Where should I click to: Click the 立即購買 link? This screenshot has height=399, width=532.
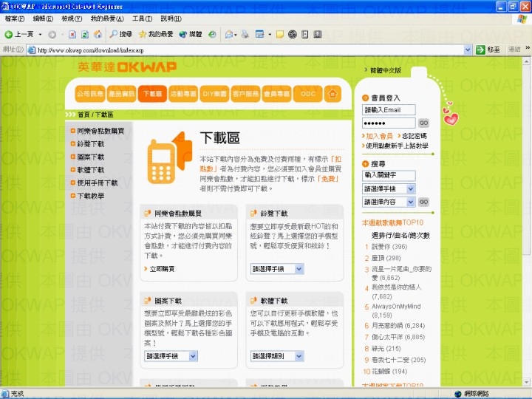162,269
